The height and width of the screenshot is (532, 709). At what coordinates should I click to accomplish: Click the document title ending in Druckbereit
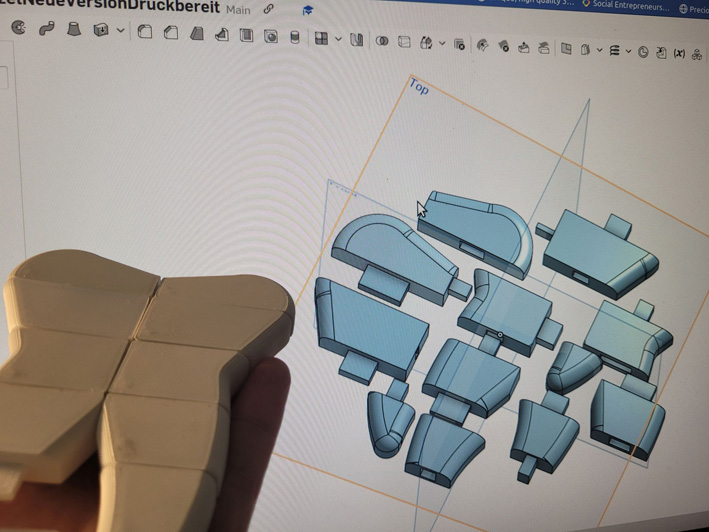point(110,6)
